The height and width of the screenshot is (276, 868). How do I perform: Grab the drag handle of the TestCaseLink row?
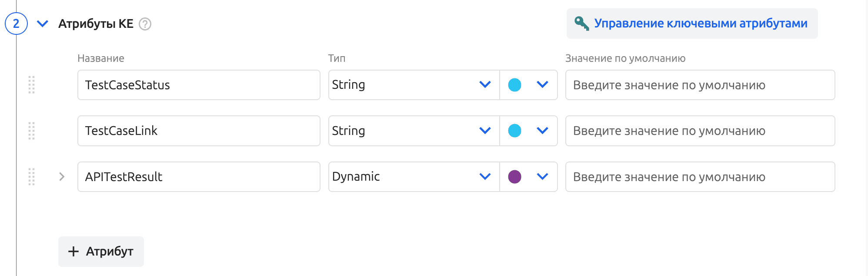point(31,131)
